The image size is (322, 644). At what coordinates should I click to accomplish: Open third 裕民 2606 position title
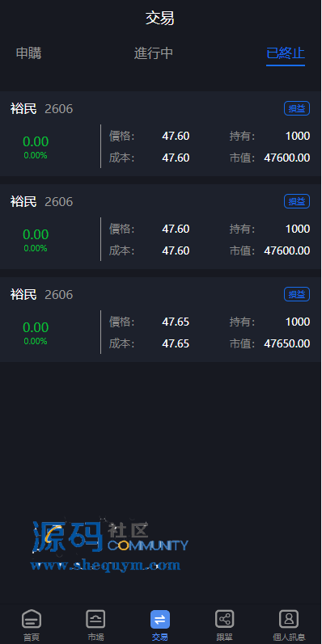(41, 294)
